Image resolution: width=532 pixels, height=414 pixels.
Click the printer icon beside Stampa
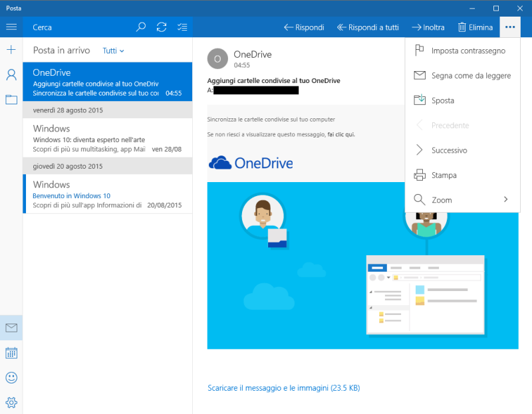point(420,175)
